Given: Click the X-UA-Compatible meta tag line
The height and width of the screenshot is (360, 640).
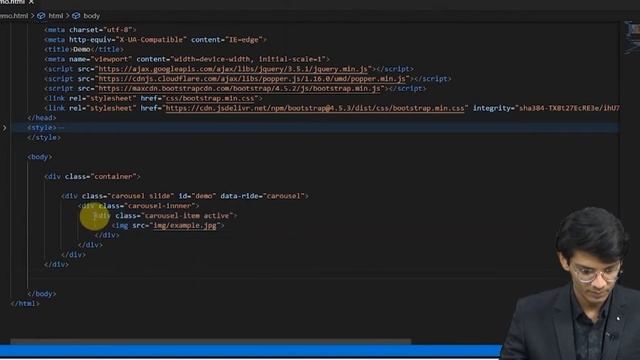Looking at the screenshot, I should [x=155, y=40].
